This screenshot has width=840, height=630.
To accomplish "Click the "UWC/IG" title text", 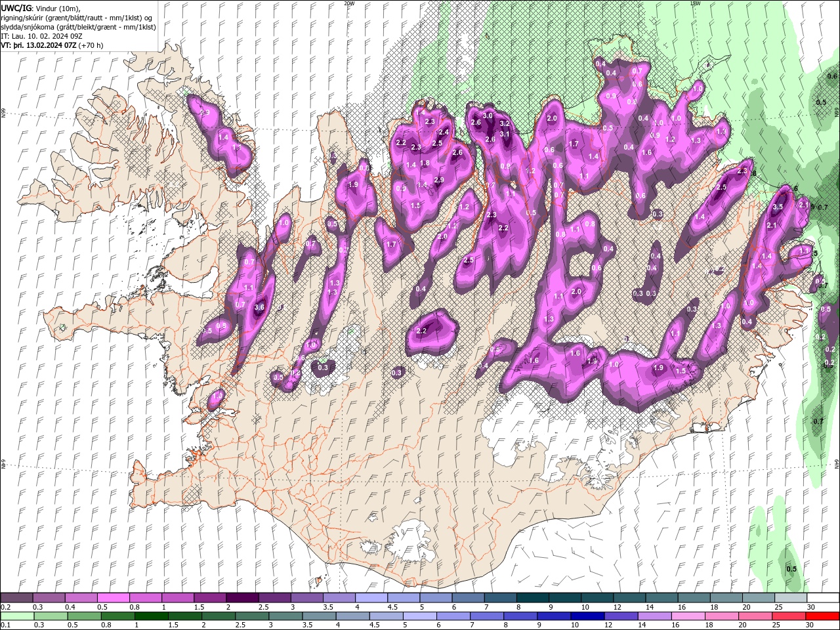I will [x=15, y=8].
